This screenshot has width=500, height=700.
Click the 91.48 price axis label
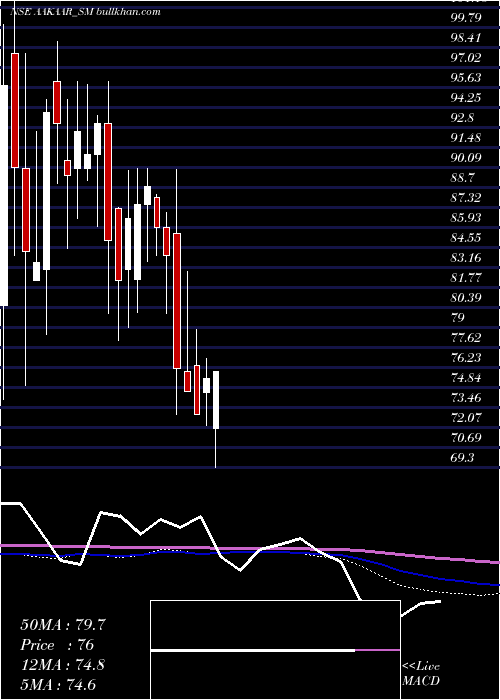(x=466, y=138)
